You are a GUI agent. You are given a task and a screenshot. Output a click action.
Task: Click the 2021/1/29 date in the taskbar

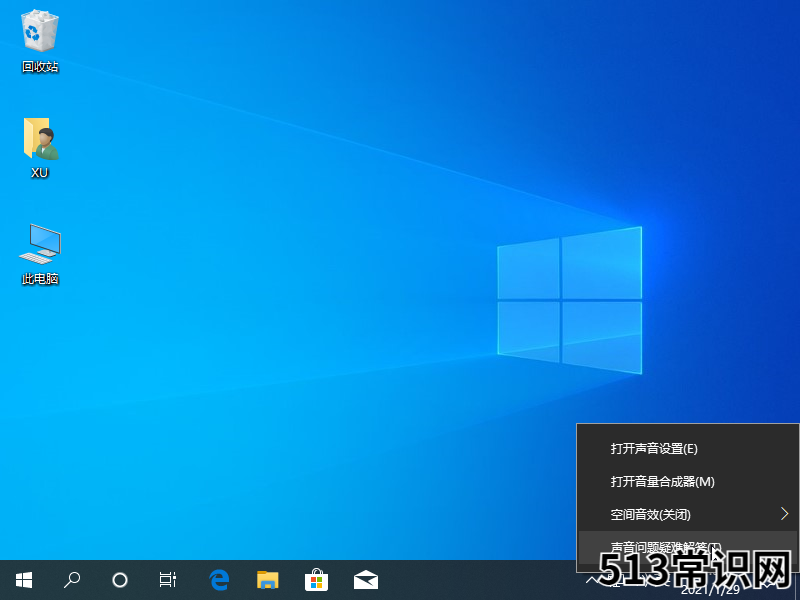[710, 591]
